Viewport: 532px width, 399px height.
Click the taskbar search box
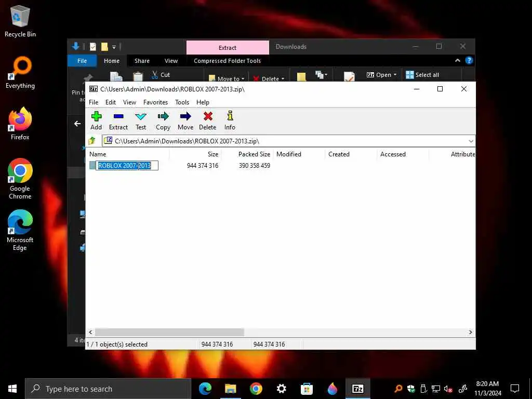108,389
